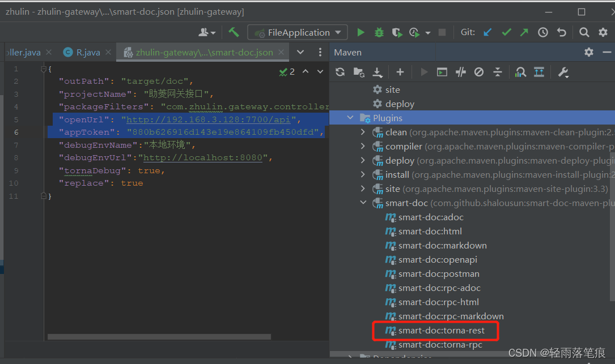This screenshot has height=364, width=615.
Task: Execute Maven goal console icon
Action: pos(442,72)
